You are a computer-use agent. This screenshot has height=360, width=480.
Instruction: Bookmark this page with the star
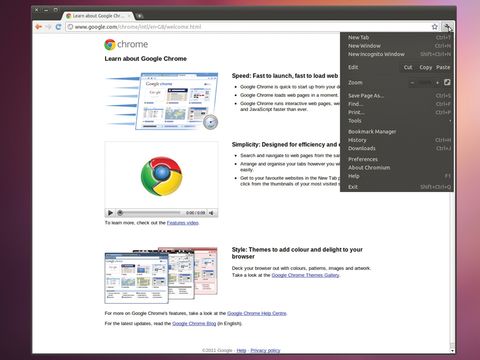435,27
